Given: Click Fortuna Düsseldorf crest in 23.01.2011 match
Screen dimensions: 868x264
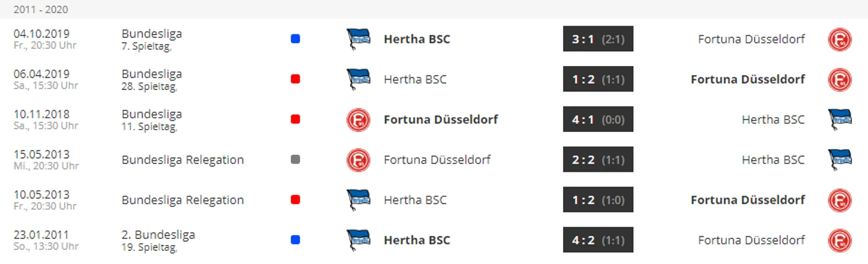Looking at the screenshot, I should point(839,240).
